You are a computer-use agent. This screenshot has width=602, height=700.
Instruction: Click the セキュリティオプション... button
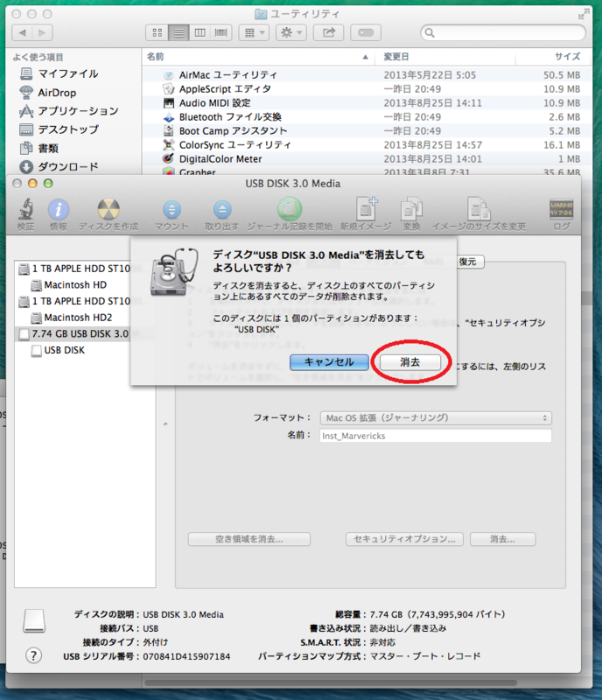pyautogui.click(x=404, y=539)
